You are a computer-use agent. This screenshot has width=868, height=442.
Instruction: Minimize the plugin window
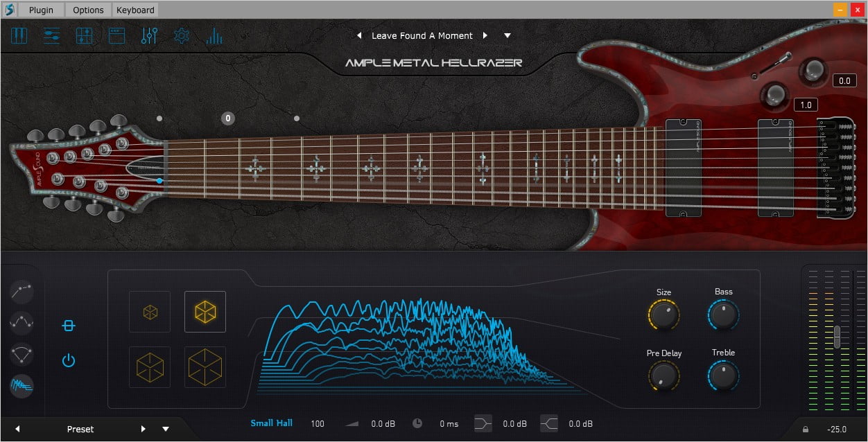click(x=840, y=10)
